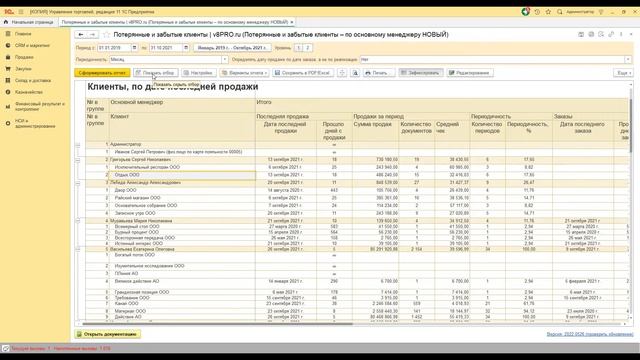Image resolution: width=640 pixels, height=360 pixels.
Task: Collapse Муравьева Мария Николаевна group
Action: coord(78,221)
